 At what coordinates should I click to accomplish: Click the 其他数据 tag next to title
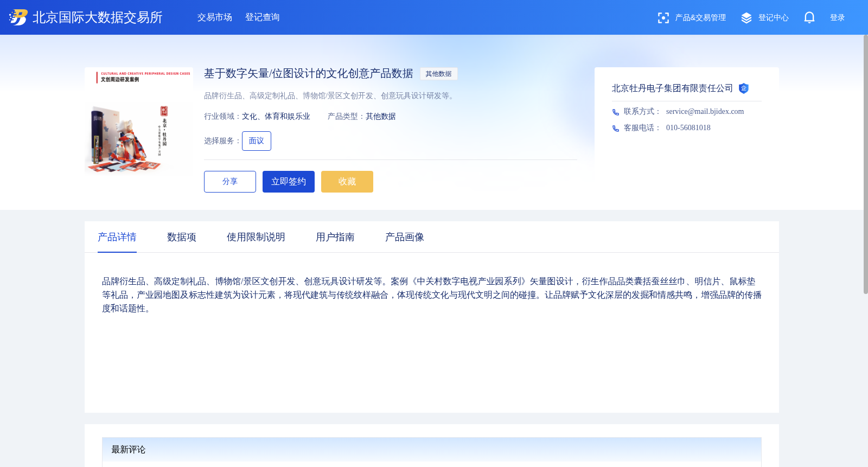pos(438,74)
